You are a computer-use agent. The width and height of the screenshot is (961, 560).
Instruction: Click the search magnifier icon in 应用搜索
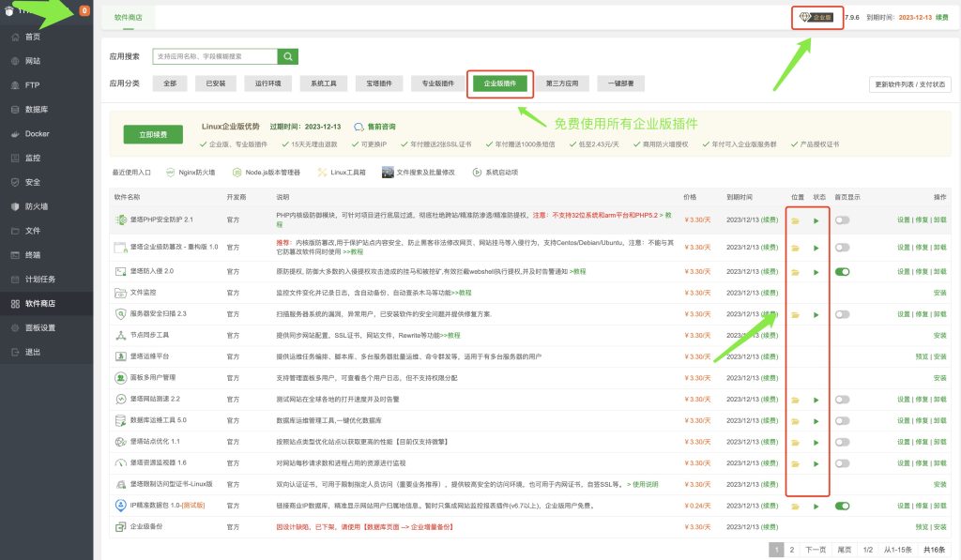pyautogui.click(x=287, y=55)
